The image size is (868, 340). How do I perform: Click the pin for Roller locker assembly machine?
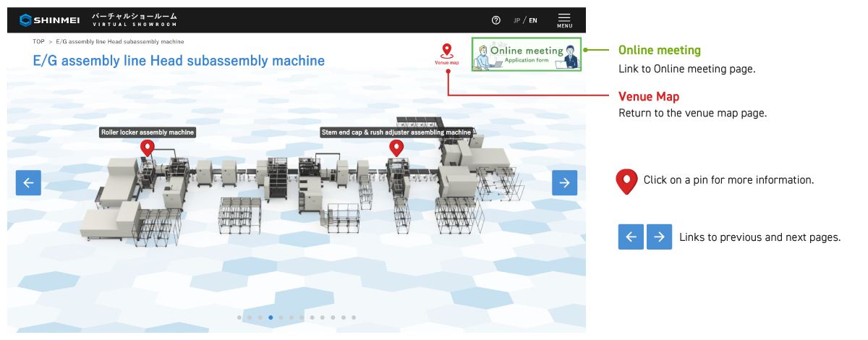coord(148,148)
